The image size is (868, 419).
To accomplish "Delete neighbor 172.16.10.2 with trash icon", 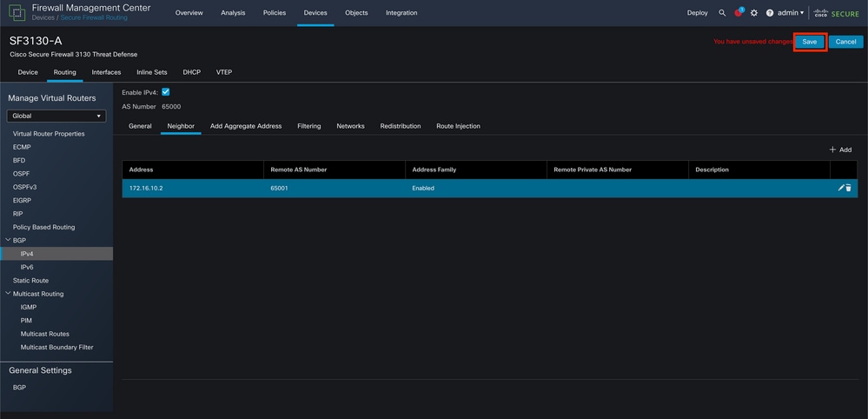I will coord(848,188).
